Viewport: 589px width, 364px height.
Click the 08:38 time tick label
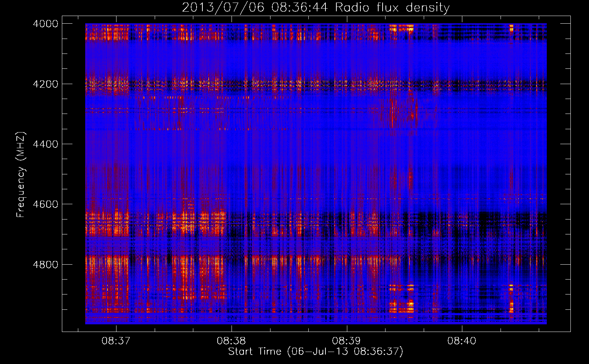tap(232, 341)
